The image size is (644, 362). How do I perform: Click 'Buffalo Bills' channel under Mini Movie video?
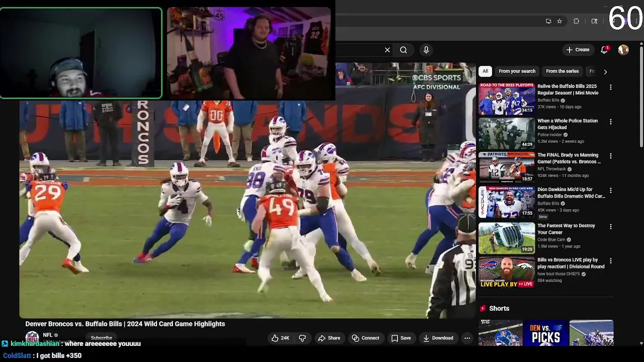[548, 100]
